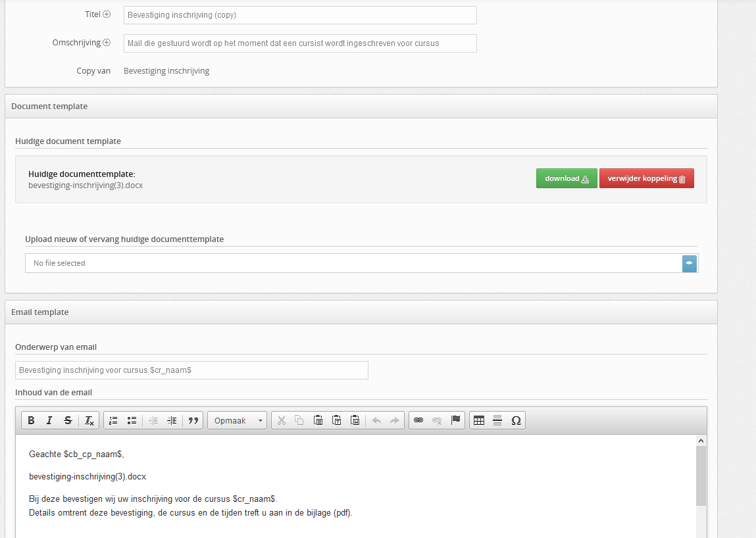Toggle italic formatting in editor toolbar
Screen dimensions: 756x538
(49, 420)
